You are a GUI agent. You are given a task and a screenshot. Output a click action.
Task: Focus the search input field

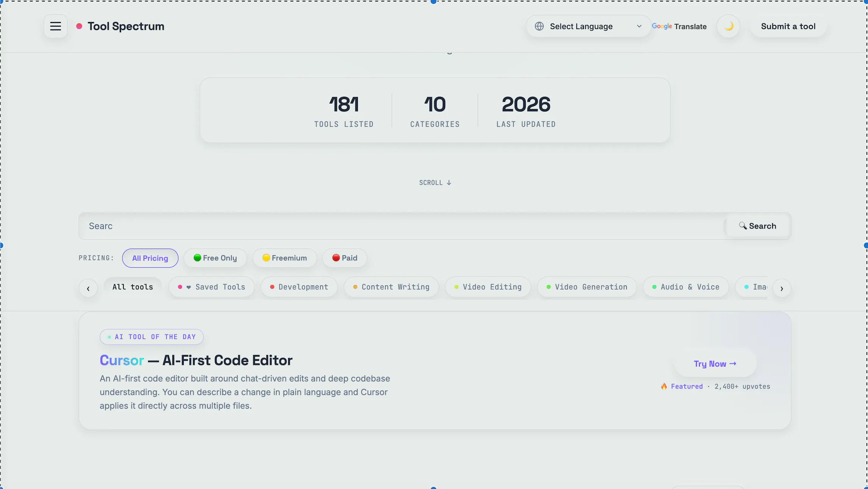(401, 226)
